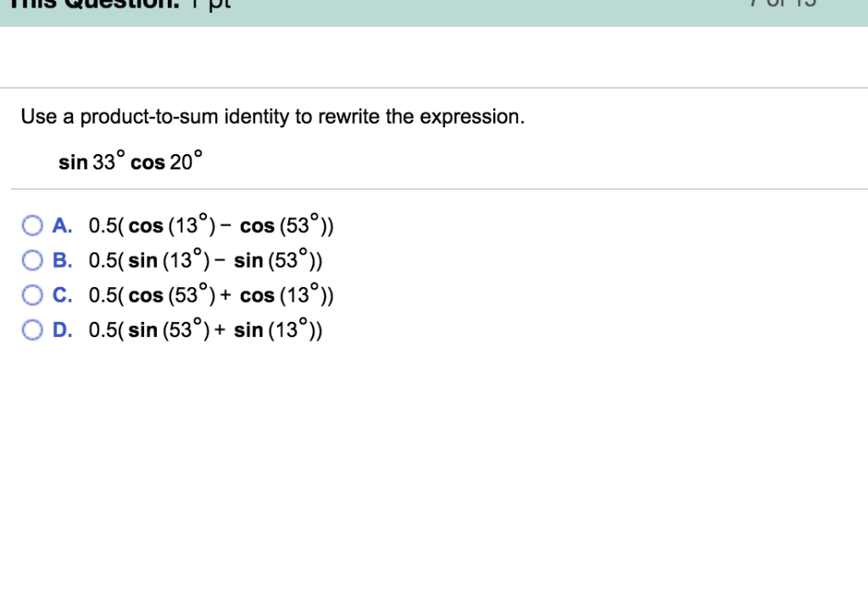The image size is (868, 598).
Task: Click the option label text for choice D
Action: coord(206,329)
